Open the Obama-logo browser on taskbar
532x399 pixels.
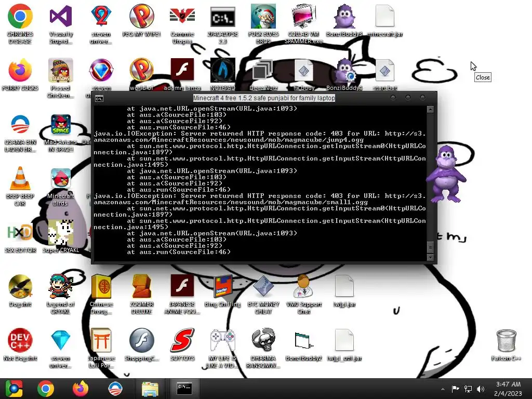[115, 389]
